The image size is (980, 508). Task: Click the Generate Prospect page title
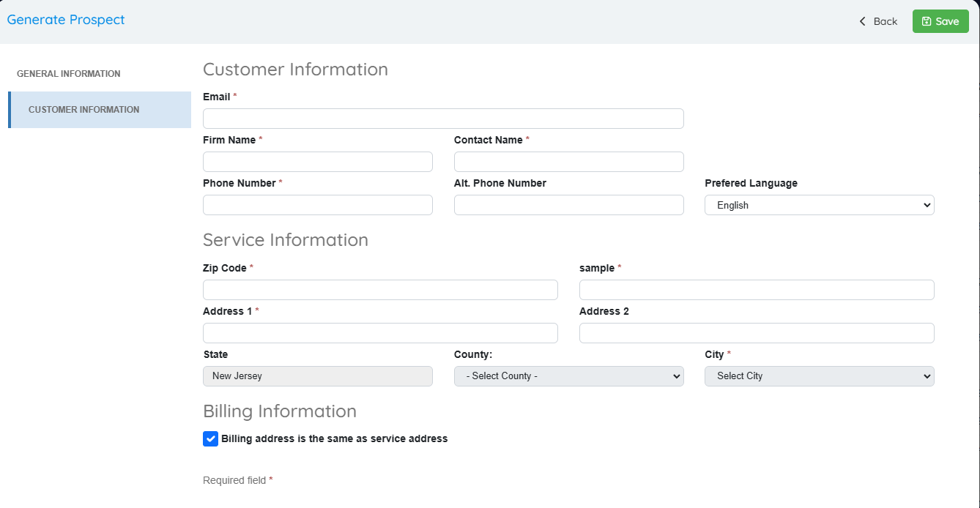pyautogui.click(x=66, y=20)
